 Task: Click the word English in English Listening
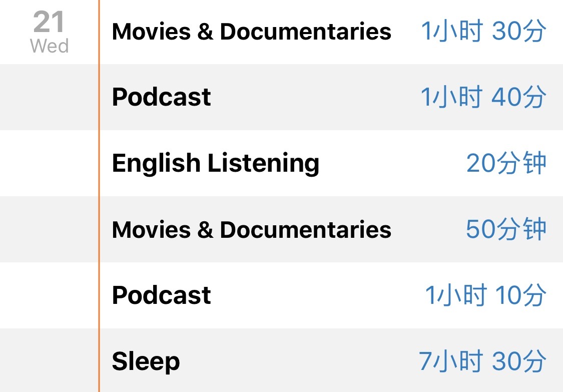click(x=156, y=164)
